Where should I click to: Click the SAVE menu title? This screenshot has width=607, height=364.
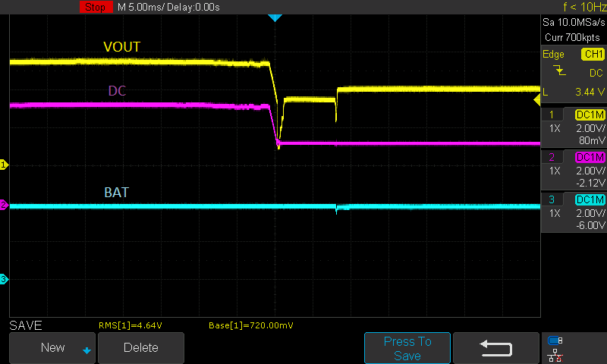pos(26,326)
